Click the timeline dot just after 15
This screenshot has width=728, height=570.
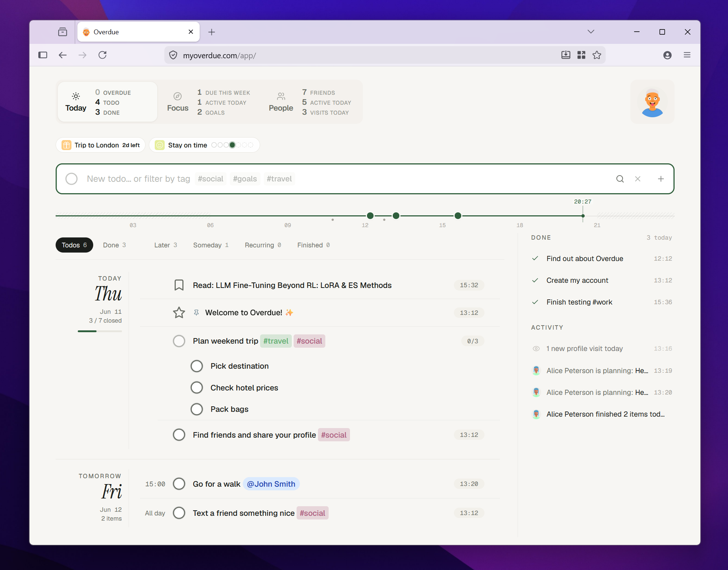458,216
